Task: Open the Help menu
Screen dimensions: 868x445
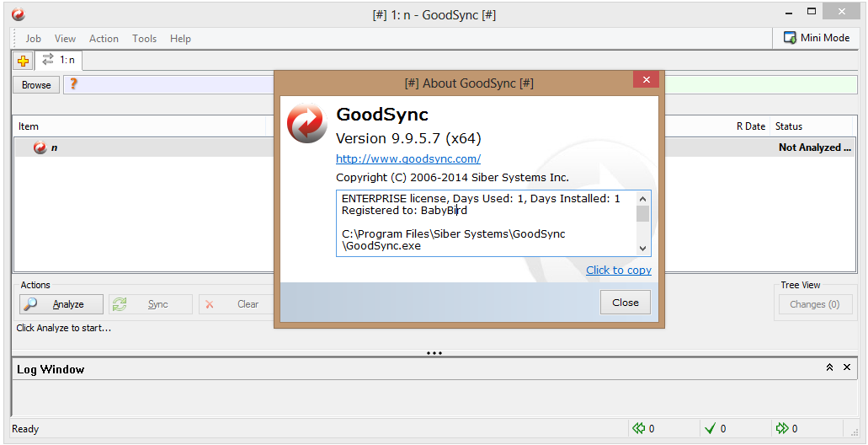Action: (x=180, y=38)
